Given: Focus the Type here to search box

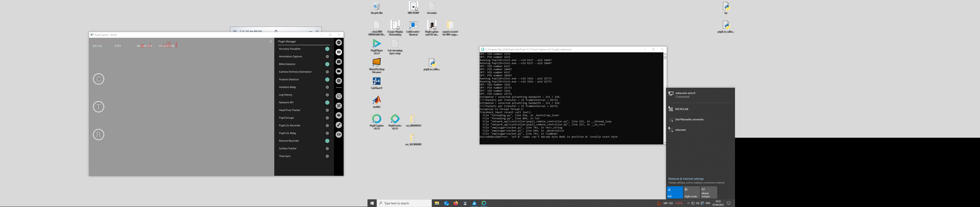Looking at the screenshot, I should pyautogui.click(x=404, y=203).
